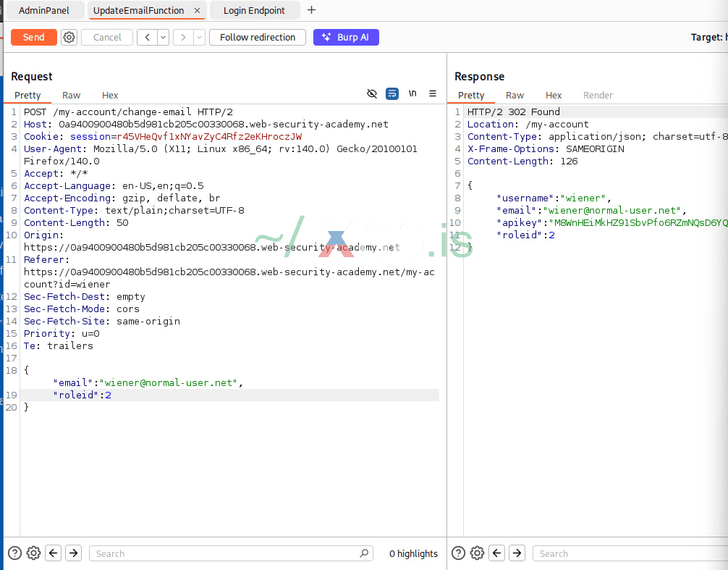Jump to previous search match in Request

(x=54, y=553)
